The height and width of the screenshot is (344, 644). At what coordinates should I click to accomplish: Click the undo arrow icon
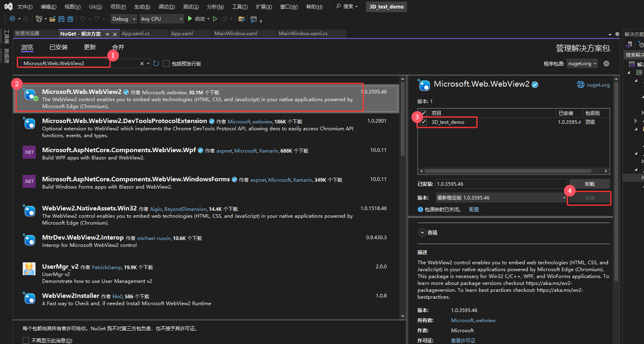83,19
